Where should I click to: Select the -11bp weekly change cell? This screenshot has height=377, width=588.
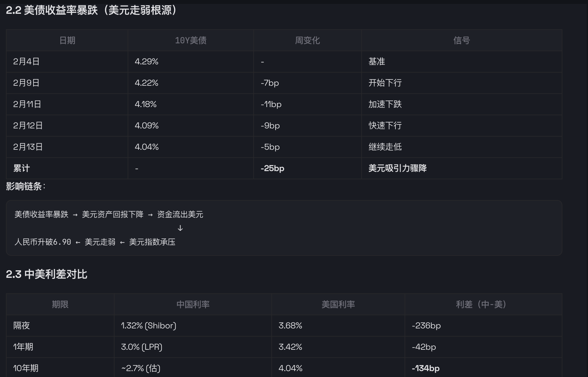271,104
